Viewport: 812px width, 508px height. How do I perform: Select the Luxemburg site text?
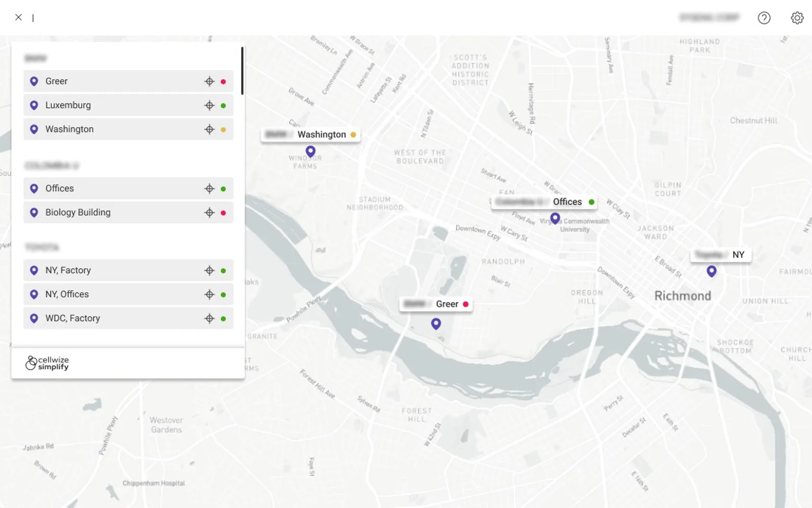click(x=68, y=105)
